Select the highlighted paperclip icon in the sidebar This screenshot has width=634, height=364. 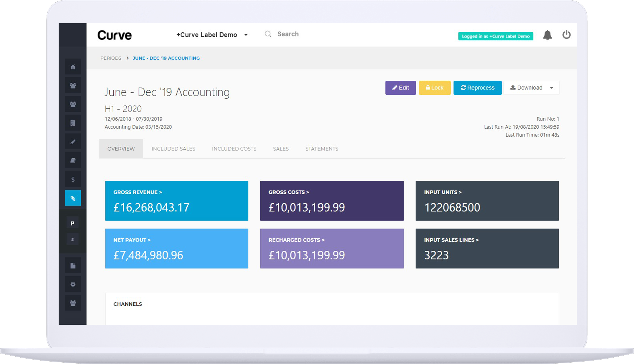coord(73,198)
